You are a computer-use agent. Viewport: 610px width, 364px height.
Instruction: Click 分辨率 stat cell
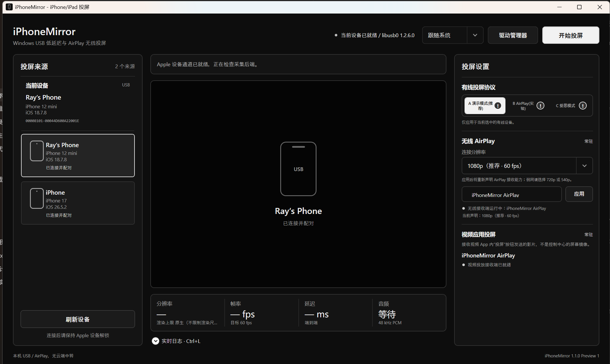(187, 313)
